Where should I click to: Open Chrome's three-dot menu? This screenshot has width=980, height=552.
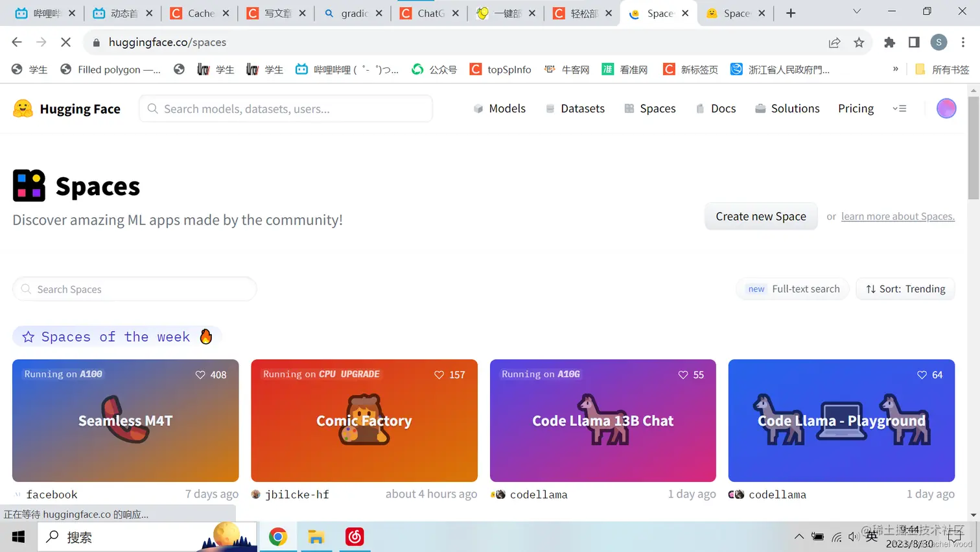coord(963,42)
